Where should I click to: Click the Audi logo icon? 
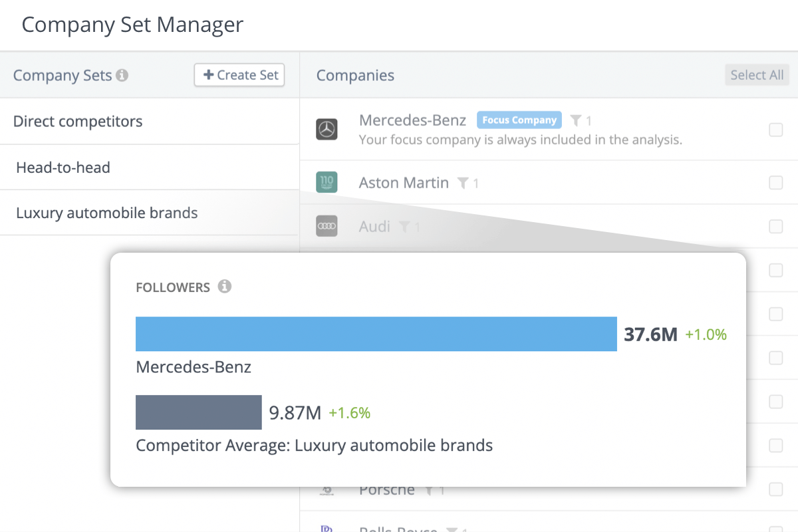327,226
